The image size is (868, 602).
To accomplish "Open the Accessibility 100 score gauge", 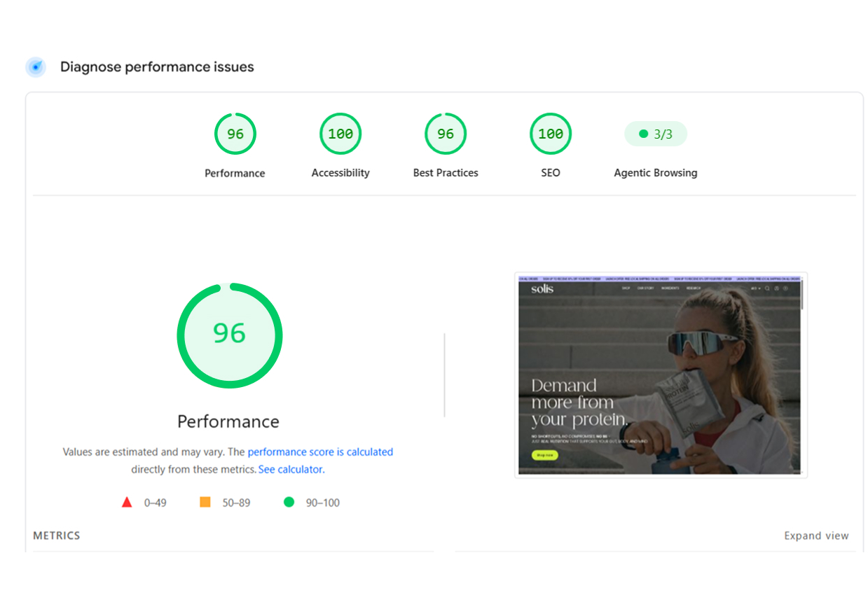I will pos(340,134).
